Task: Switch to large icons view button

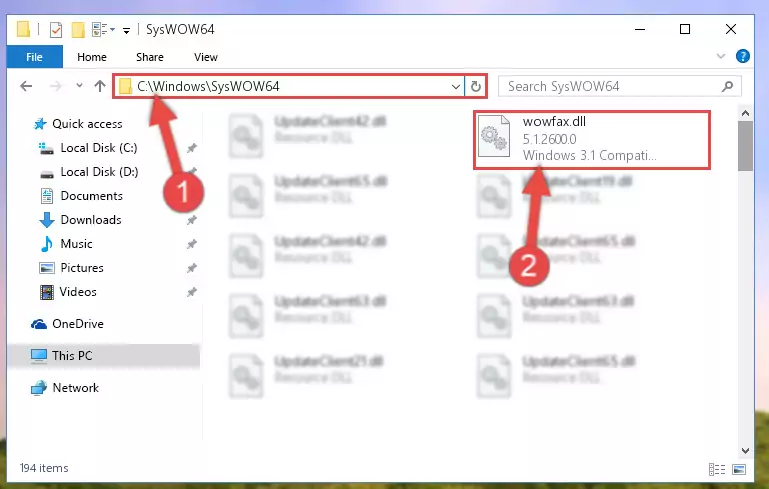Action: pos(739,469)
